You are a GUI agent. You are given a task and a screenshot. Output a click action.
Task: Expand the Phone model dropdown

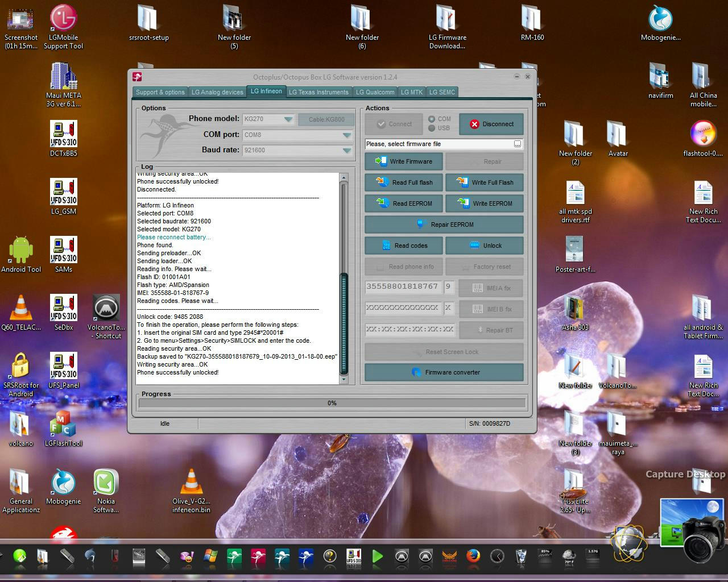pyautogui.click(x=288, y=119)
